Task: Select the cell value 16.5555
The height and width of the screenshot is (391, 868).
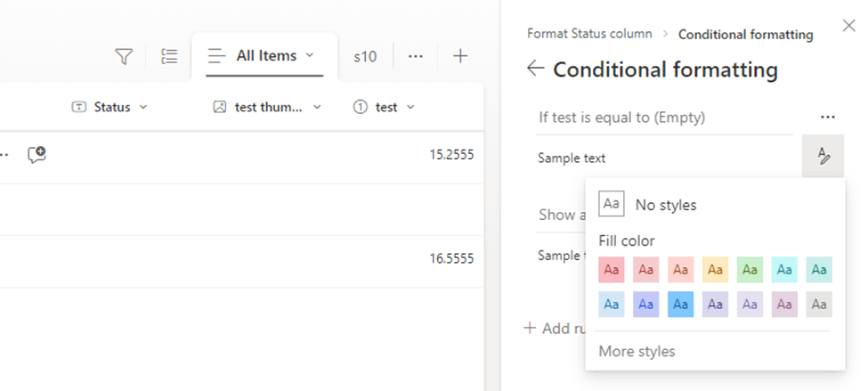Action: coord(451,258)
